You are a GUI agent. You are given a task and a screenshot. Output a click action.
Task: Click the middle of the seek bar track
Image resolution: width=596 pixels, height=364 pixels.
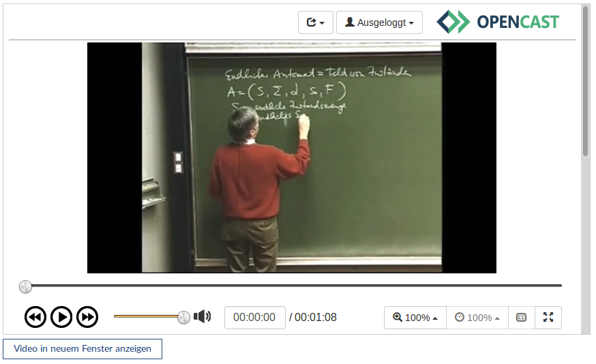[293, 286]
